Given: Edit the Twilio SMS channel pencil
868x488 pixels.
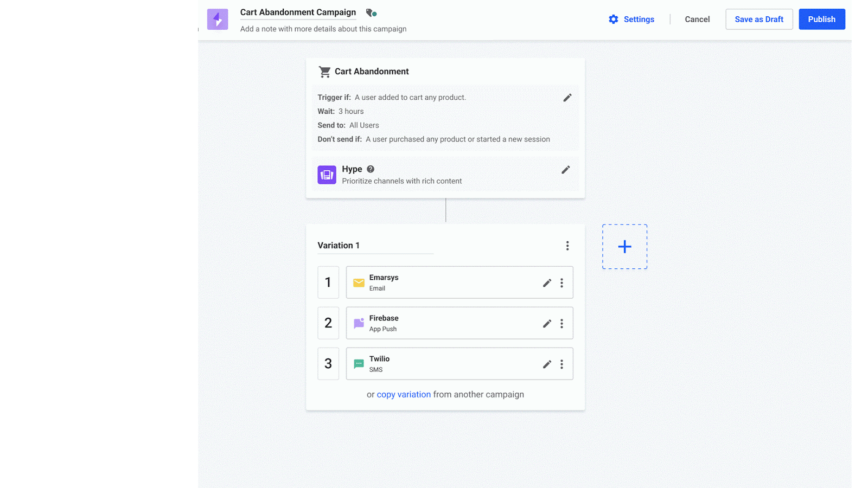Looking at the screenshot, I should [547, 364].
